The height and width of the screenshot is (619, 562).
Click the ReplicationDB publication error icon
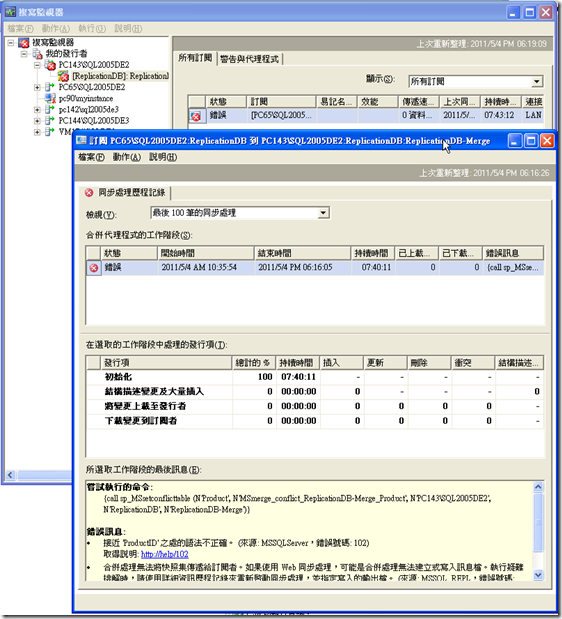pyautogui.click(x=64, y=76)
